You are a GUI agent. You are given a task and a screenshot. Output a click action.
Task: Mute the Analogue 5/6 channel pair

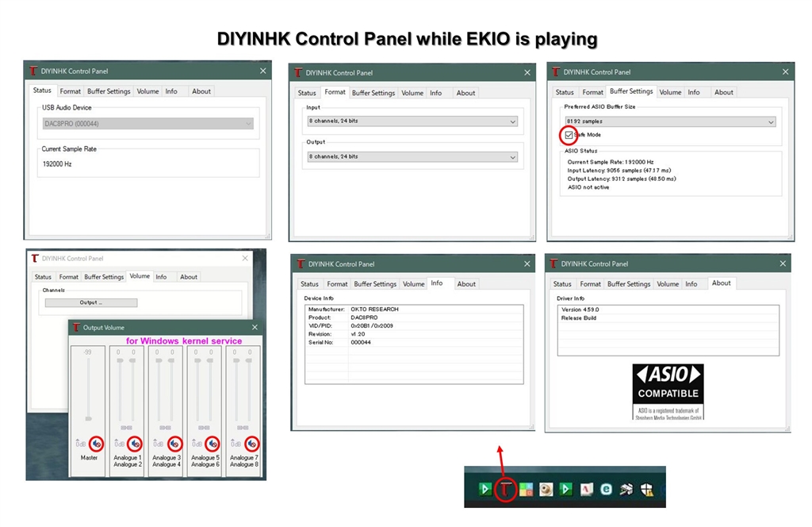[213, 444]
